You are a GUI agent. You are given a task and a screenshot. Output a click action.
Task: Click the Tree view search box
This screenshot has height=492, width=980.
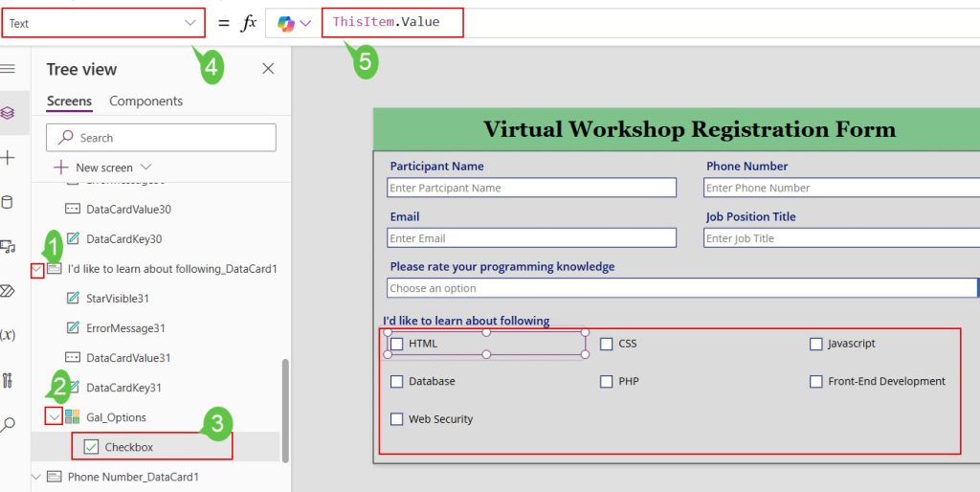point(161,138)
